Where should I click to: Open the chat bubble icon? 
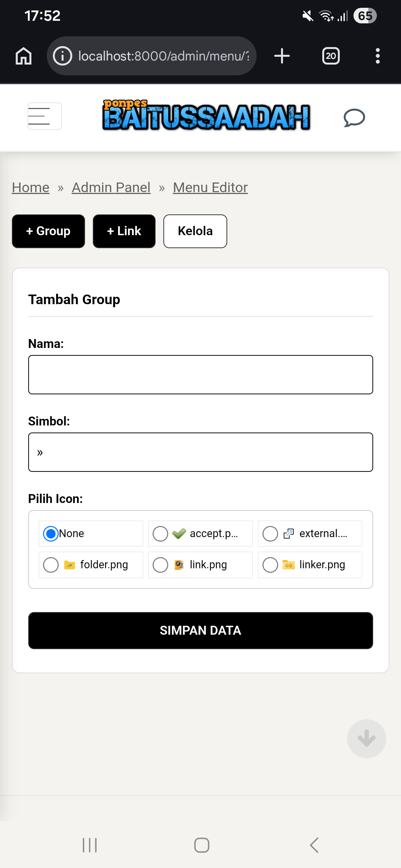354,118
